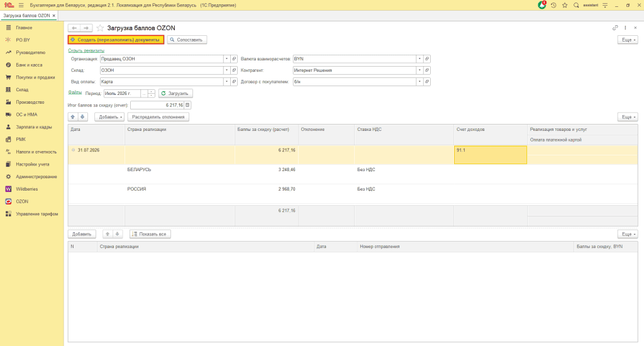Move row down above the dates table
Image resolution: width=644 pixels, height=346 pixels.
[x=82, y=117]
